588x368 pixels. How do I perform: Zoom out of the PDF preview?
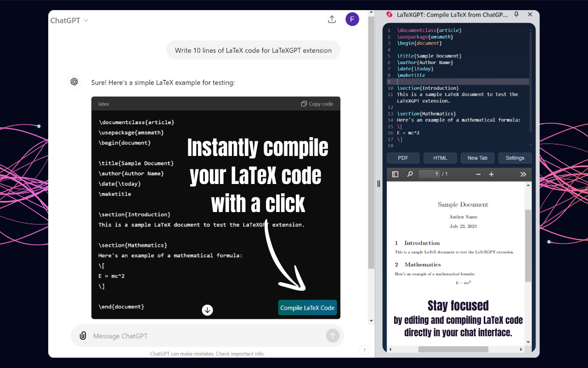tap(478, 174)
